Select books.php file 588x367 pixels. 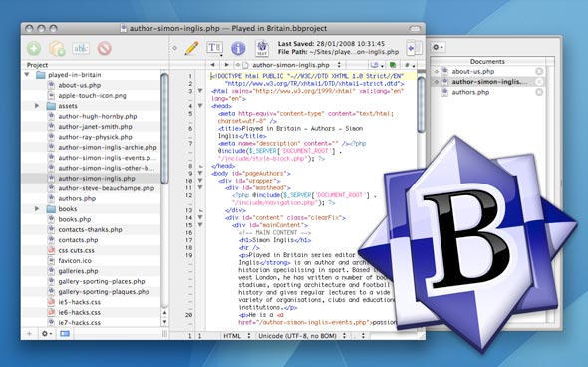coord(75,219)
